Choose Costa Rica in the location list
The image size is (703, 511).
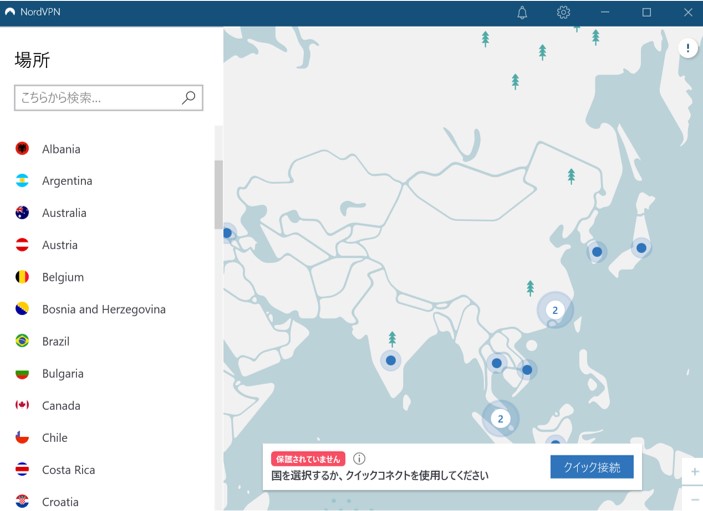click(x=68, y=469)
